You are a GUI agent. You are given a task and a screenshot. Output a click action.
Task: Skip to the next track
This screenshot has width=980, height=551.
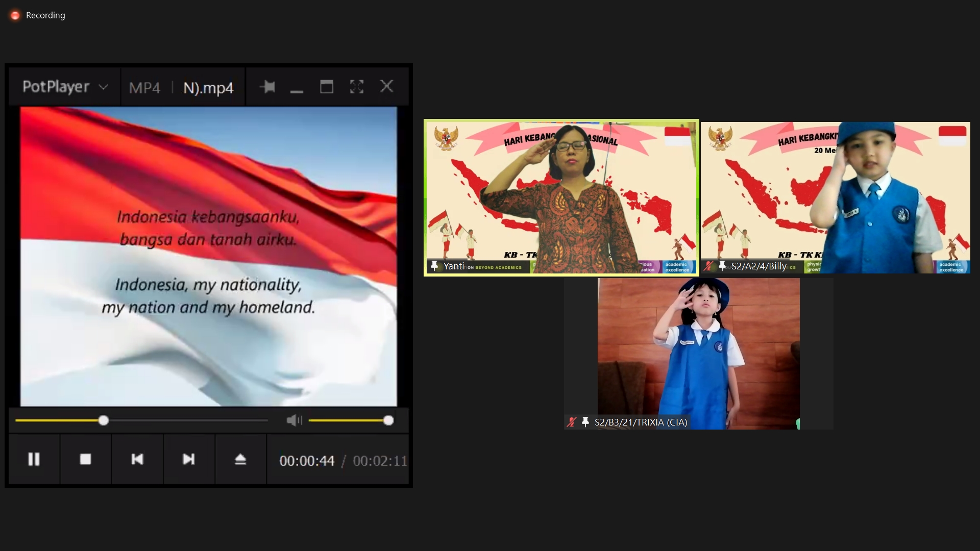pyautogui.click(x=189, y=459)
